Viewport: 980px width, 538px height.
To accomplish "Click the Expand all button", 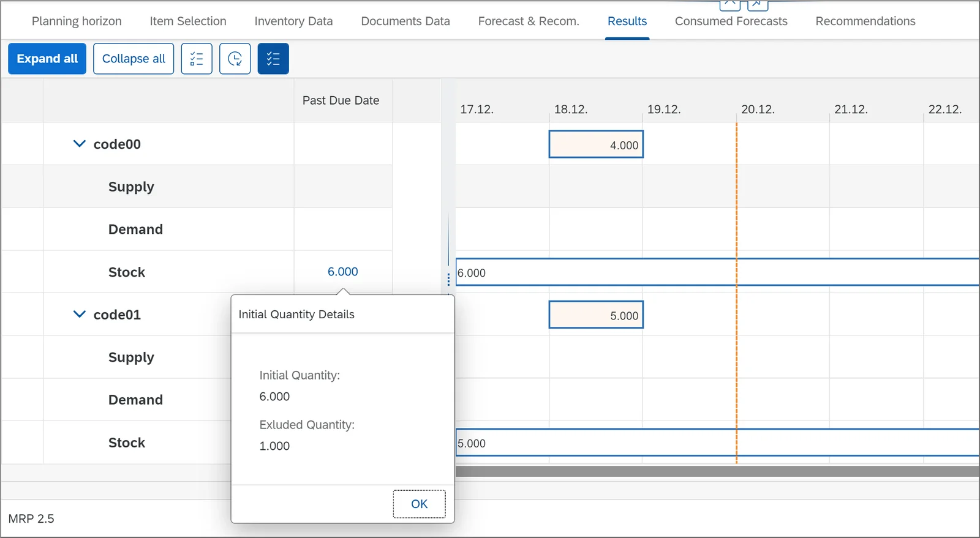I will [47, 59].
